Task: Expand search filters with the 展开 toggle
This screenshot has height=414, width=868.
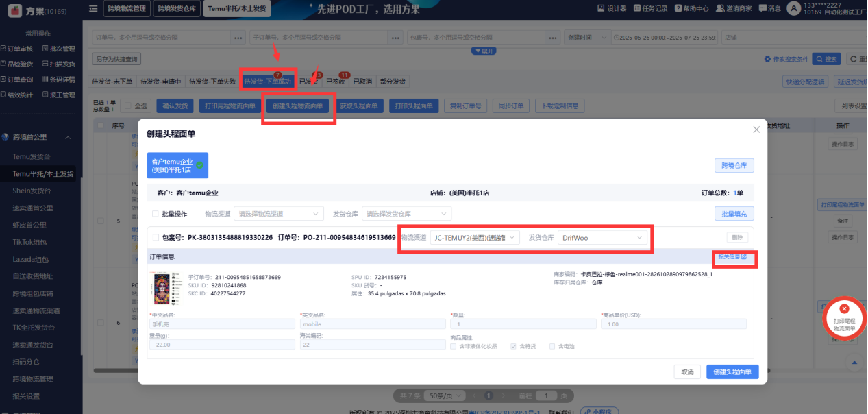Action: (484, 51)
